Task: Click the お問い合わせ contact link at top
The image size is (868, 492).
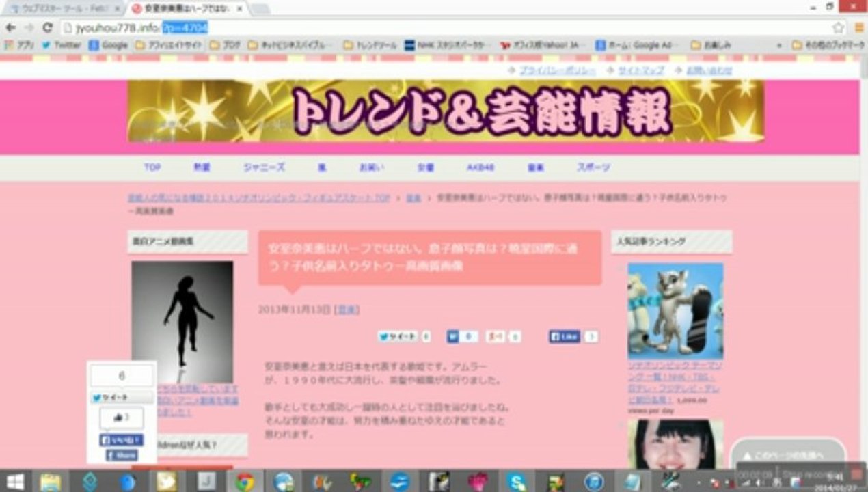Action: click(x=709, y=70)
